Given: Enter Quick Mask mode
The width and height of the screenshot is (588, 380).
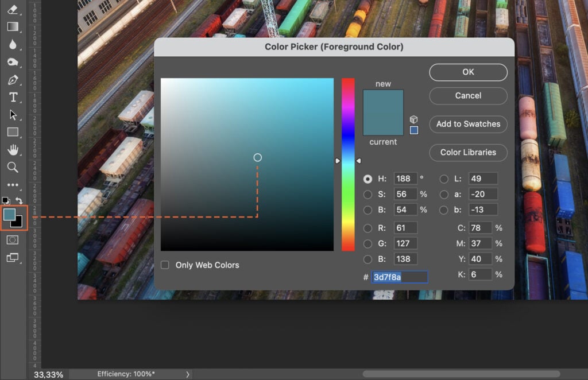Looking at the screenshot, I should point(13,240).
